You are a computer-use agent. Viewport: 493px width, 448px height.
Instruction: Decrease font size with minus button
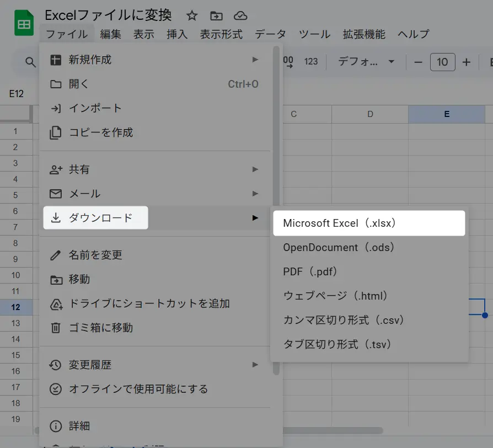pos(418,62)
